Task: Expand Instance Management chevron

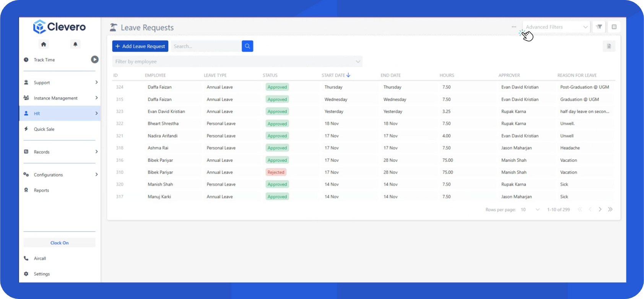Action: [96, 98]
